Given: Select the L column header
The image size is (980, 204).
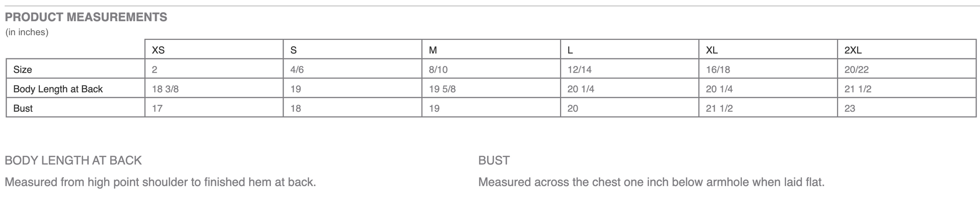Looking at the screenshot, I should pos(570,50).
